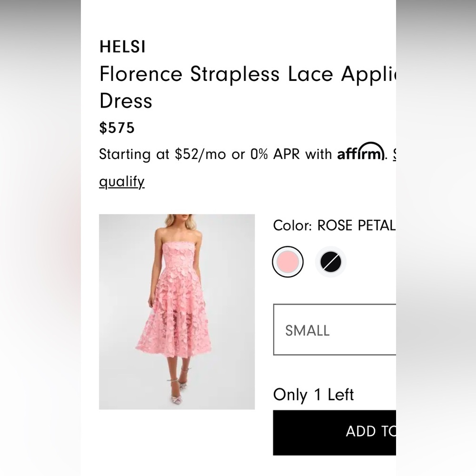The height and width of the screenshot is (476, 476).
Task: Expand the size selector to pick another size
Action: (333, 330)
